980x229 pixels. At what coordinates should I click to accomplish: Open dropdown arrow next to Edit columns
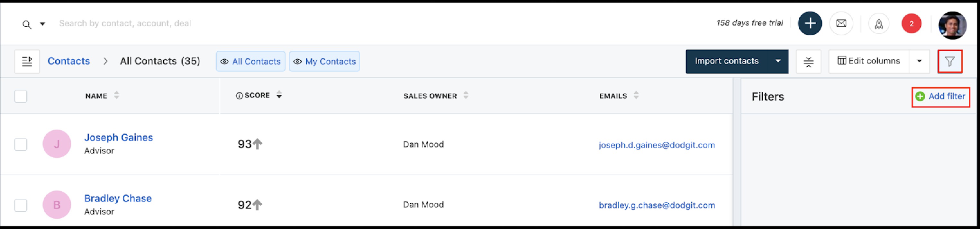tap(919, 61)
